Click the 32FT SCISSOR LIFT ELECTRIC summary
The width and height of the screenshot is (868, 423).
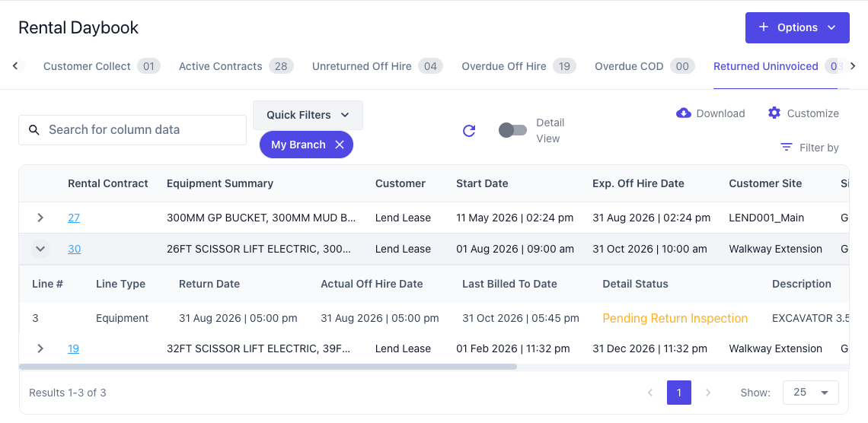click(259, 348)
